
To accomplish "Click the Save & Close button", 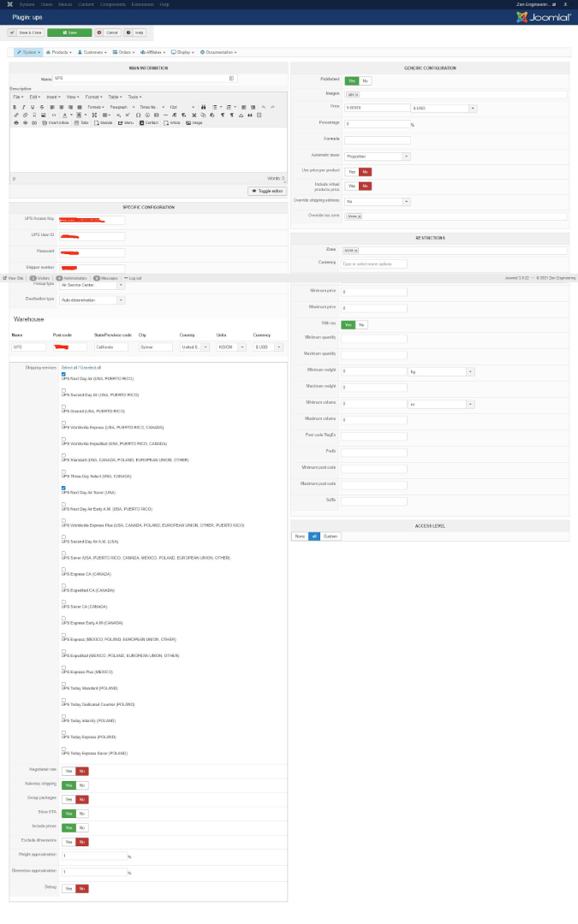I will (x=26, y=33).
